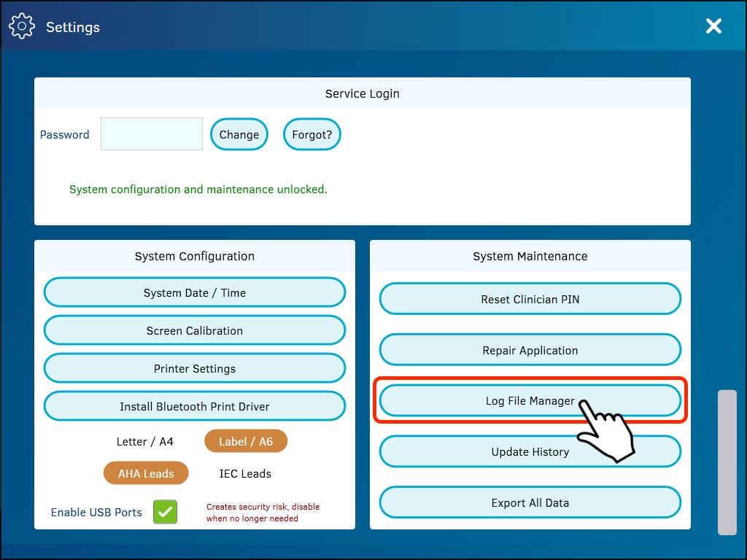Click the Forgot? password button
The image size is (747, 560).
tap(311, 134)
